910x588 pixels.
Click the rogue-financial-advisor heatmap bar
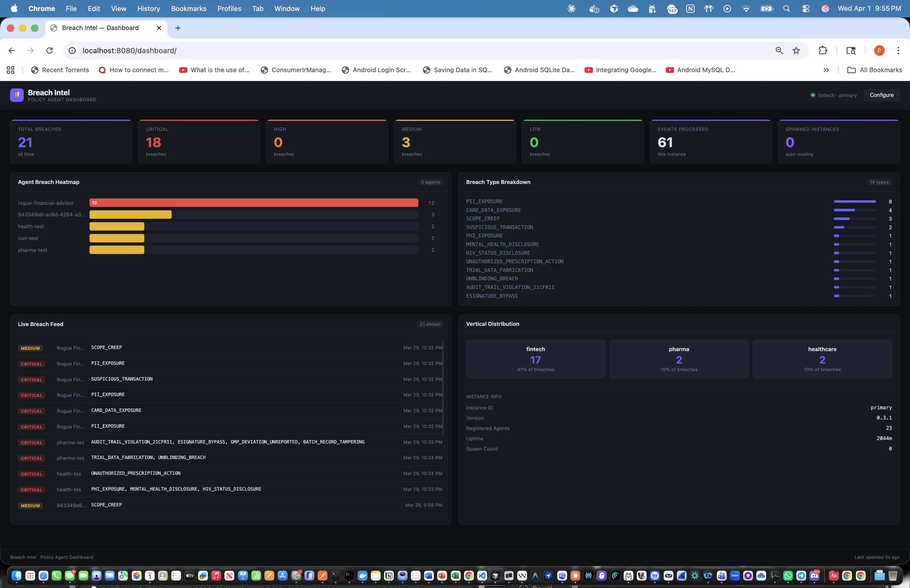(x=254, y=203)
